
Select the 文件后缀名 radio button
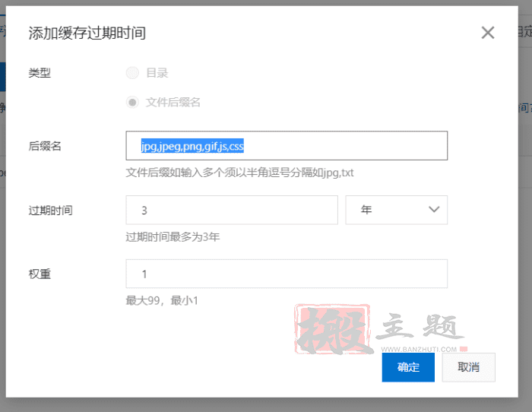[133, 102]
